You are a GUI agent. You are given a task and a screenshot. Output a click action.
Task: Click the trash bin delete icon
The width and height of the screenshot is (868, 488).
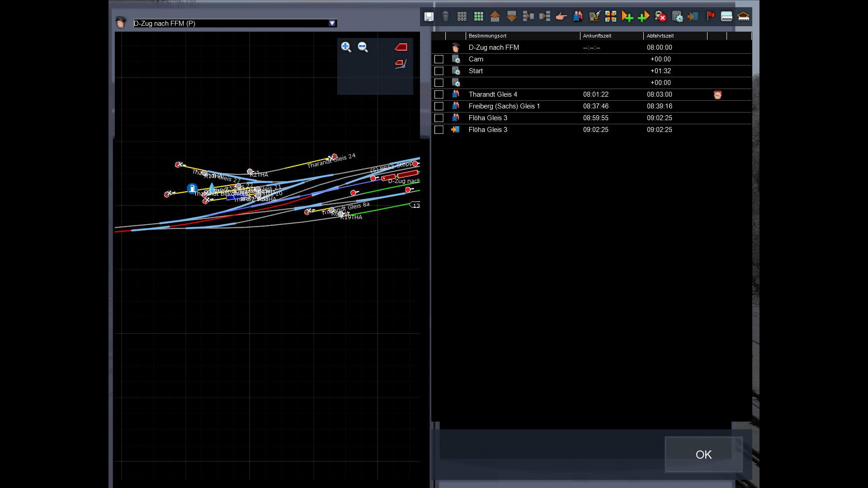click(445, 17)
